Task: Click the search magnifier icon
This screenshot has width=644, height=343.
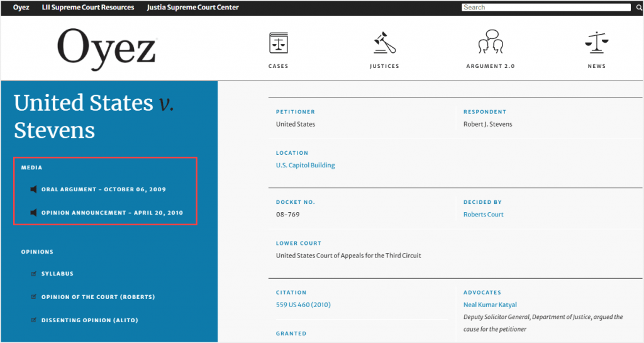Action: coord(639,8)
